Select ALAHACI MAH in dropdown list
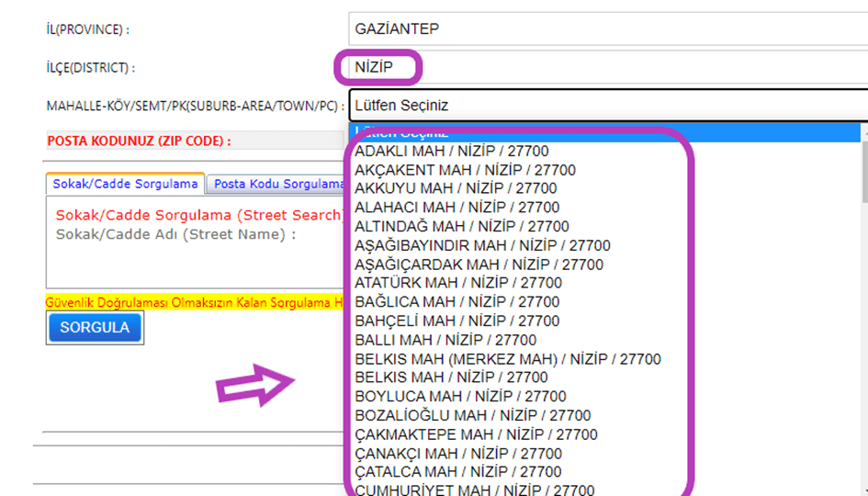The width and height of the screenshot is (868, 496). 457,208
